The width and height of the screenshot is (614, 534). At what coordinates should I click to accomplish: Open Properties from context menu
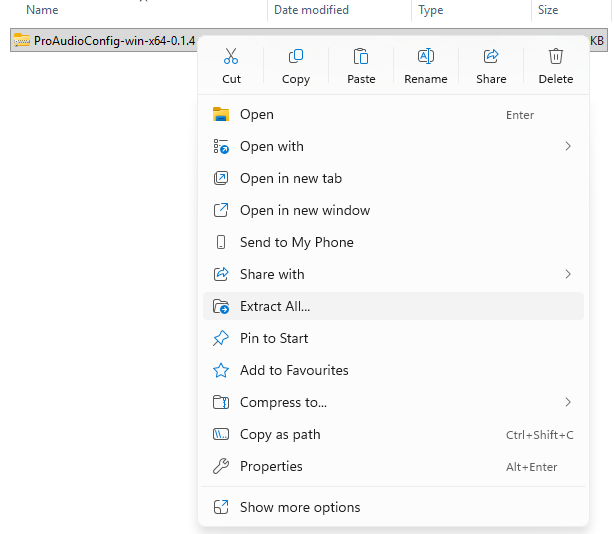pyautogui.click(x=393, y=466)
